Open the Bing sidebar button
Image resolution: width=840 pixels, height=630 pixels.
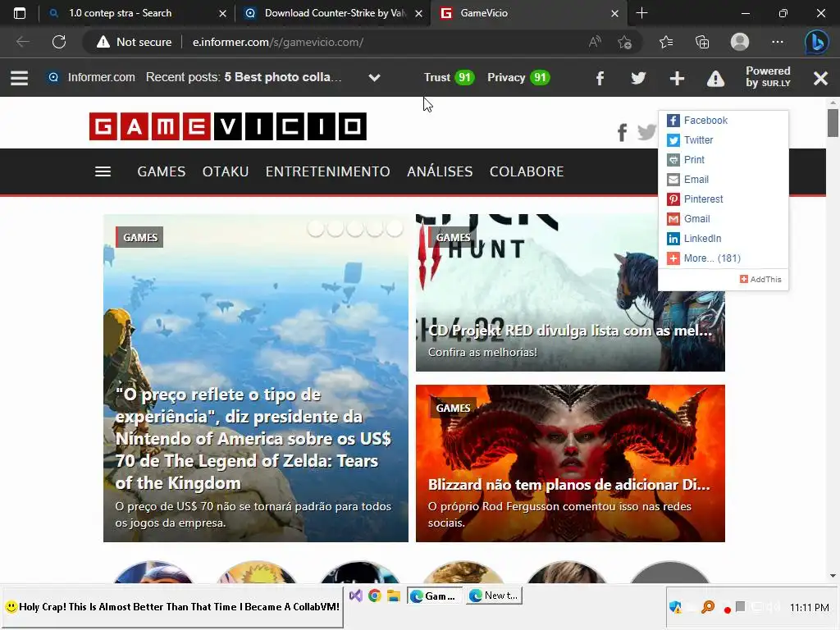[x=816, y=42]
